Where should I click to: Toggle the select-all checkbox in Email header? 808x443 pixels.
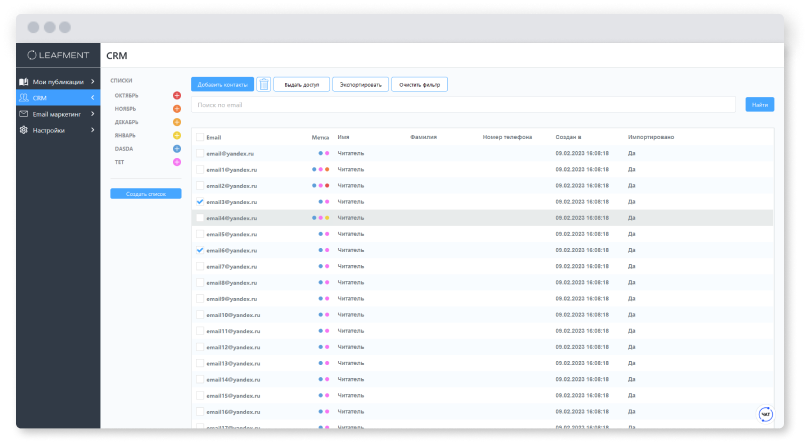click(x=200, y=137)
